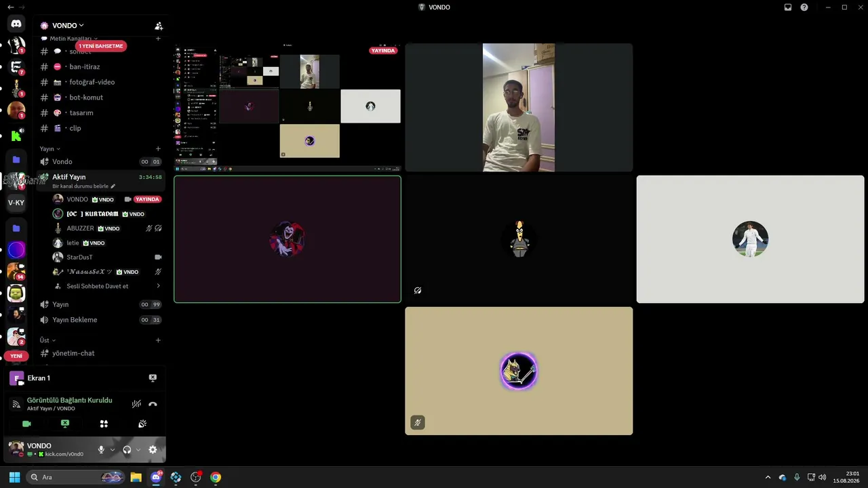This screenshot has height=488, width=868.
Task: Open Windows Start menu
Action: click(x=14, y=477)
